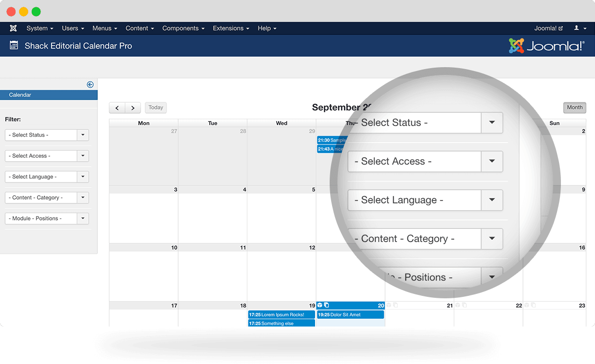
Task: Click the greyed day 27 of the previous month
Action: coord(174,131)
